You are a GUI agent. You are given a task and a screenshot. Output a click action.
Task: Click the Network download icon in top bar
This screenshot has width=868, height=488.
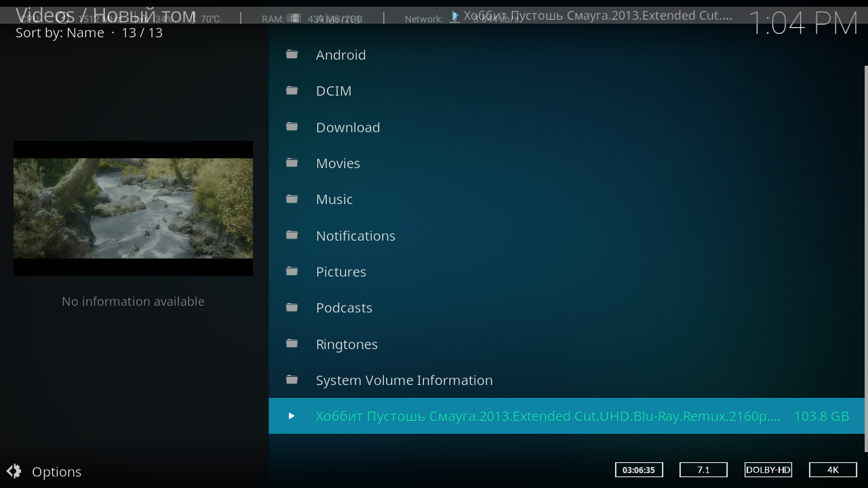click(x=454, y=18)
